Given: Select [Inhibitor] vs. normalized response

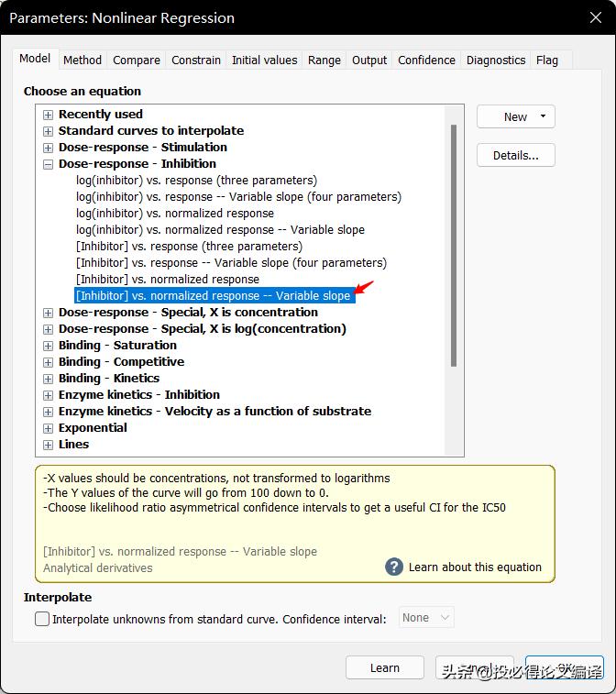Looking at the screenshot, I should click(x=168, y=280).
